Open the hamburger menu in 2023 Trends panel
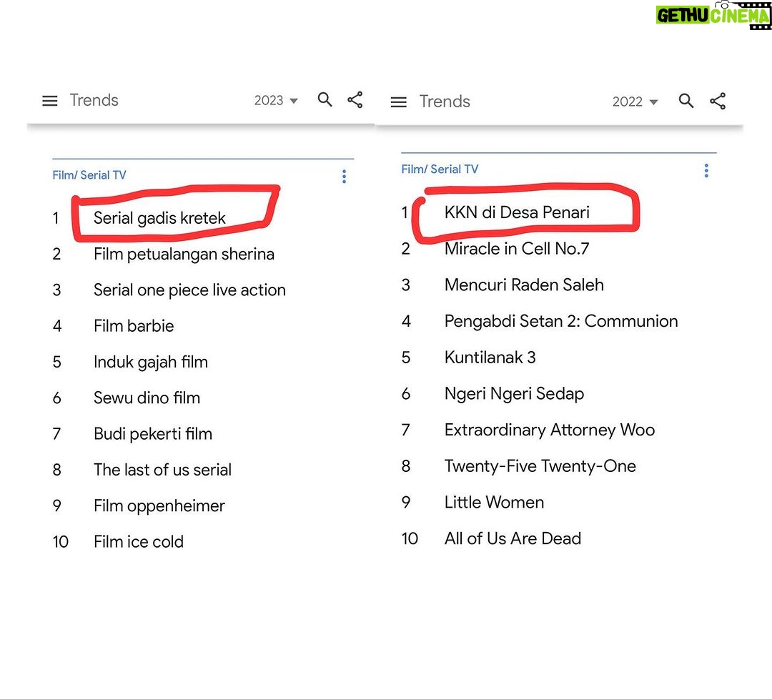This screenshot has width=772, height=700. click(x=50, y=101)
